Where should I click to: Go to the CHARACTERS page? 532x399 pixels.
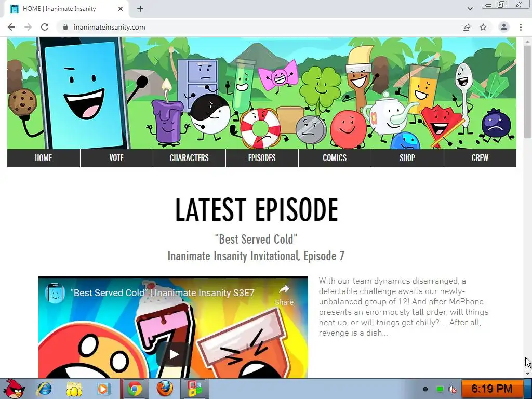tap(189, 158)
